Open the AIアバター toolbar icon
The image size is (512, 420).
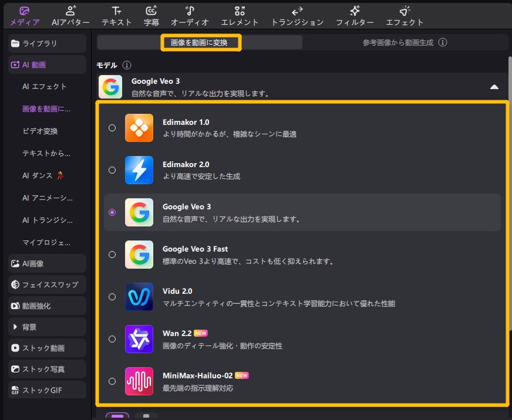click(70, 11)
